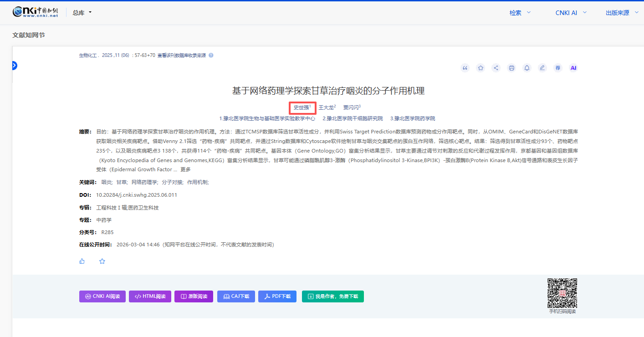Click the CNKI 中国知网 logo

(36, 12)
